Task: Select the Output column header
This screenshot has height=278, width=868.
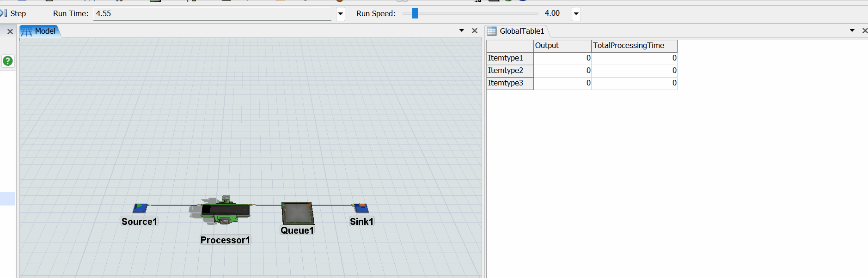Action: (x=562, y=46)
